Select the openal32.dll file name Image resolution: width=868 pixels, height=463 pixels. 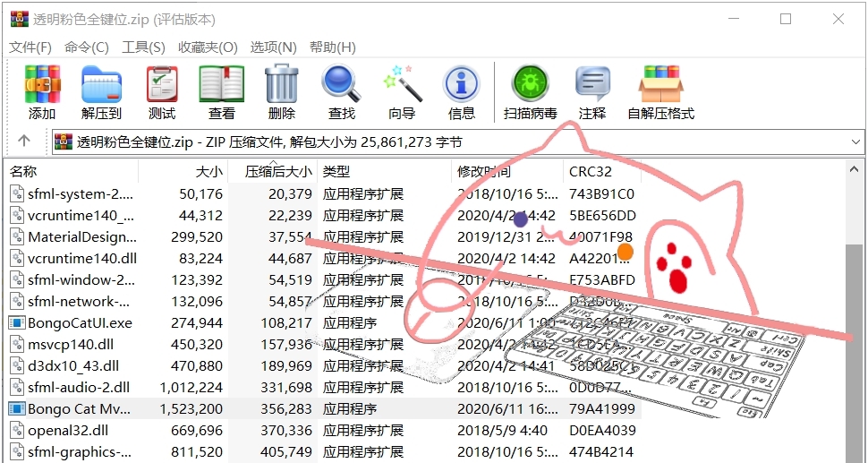68,431
